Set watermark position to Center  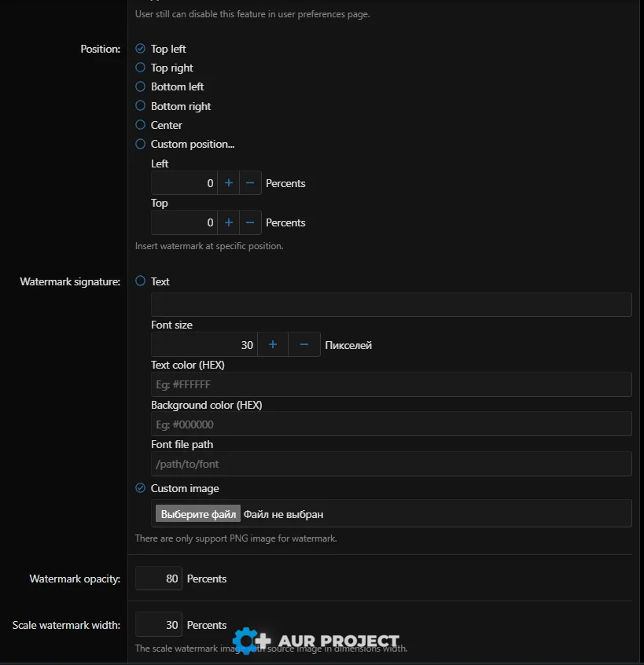coord(141,125)
